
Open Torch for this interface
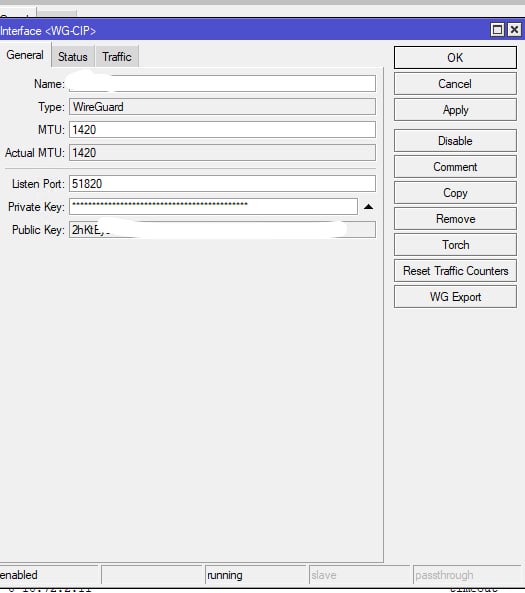[x=455, y=245]
